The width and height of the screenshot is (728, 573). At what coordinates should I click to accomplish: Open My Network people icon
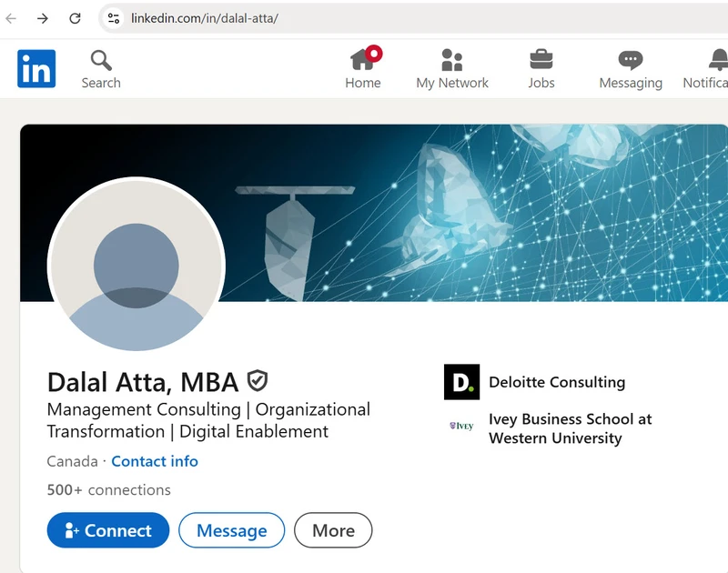tap(451, 60)
